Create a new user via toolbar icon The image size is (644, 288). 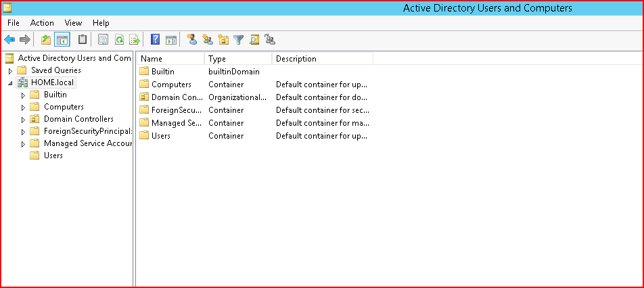(x=192, y=40)
